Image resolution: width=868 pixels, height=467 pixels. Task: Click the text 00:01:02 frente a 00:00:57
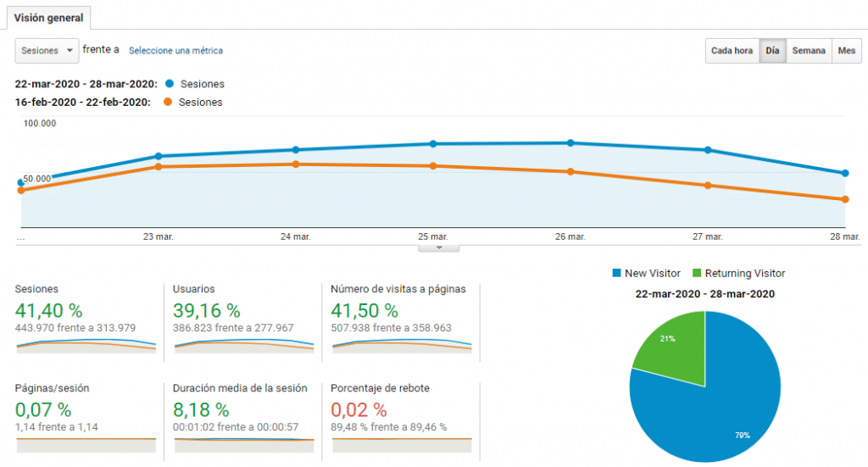click(236, 427)
